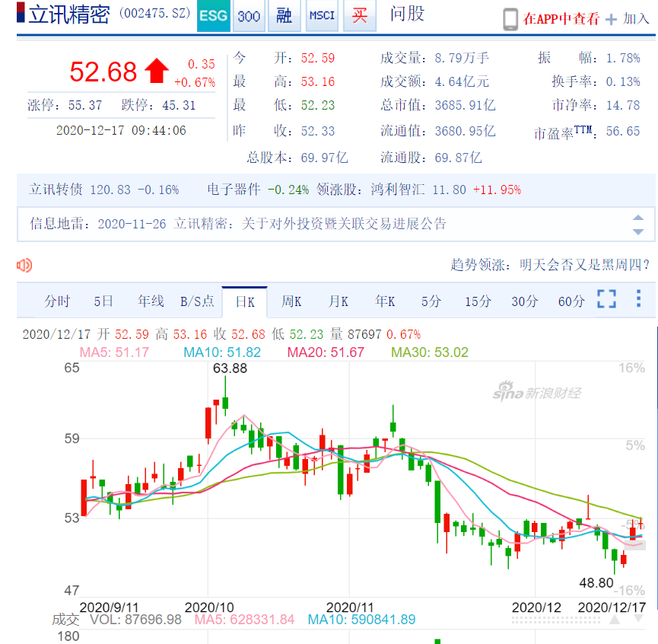Click the MA5: 51.17 indicator label
Viewport: 658px width, 644px height.
(x=114, y=352)
